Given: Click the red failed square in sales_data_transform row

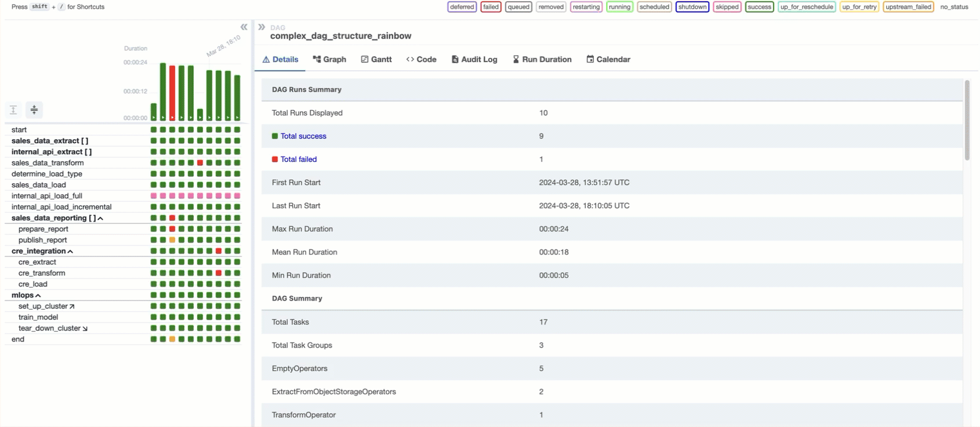Looking at the screenshot, I should 200,163.
